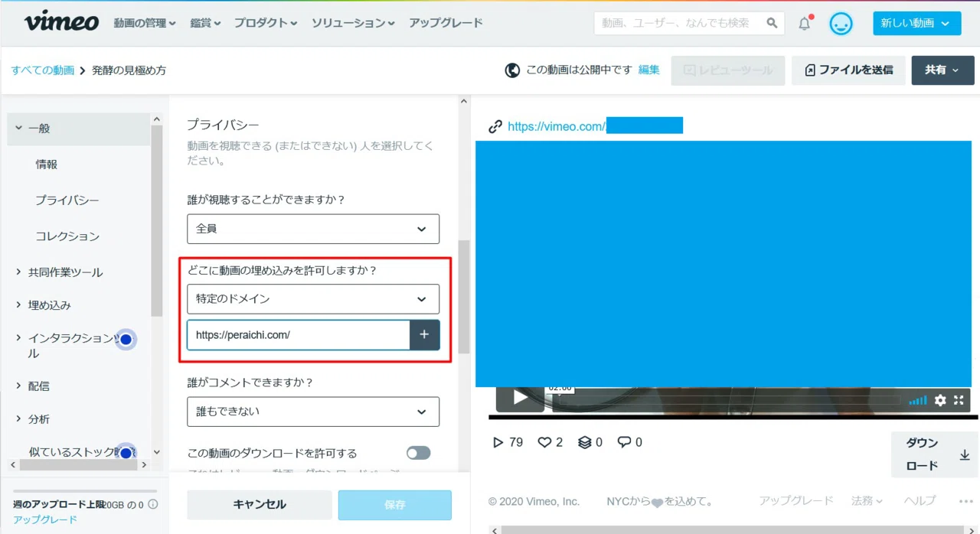Open the who-can-watch 全員 dropdown

click(313, 229)
